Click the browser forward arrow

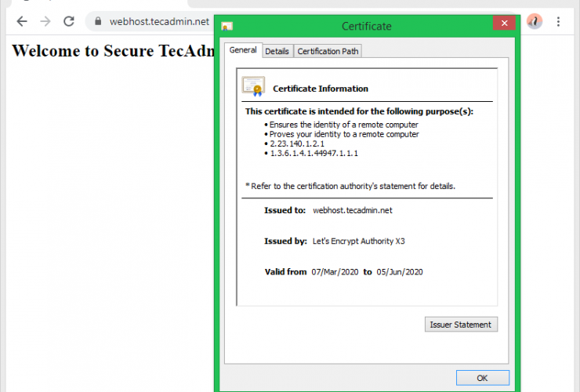click(45, 21)
